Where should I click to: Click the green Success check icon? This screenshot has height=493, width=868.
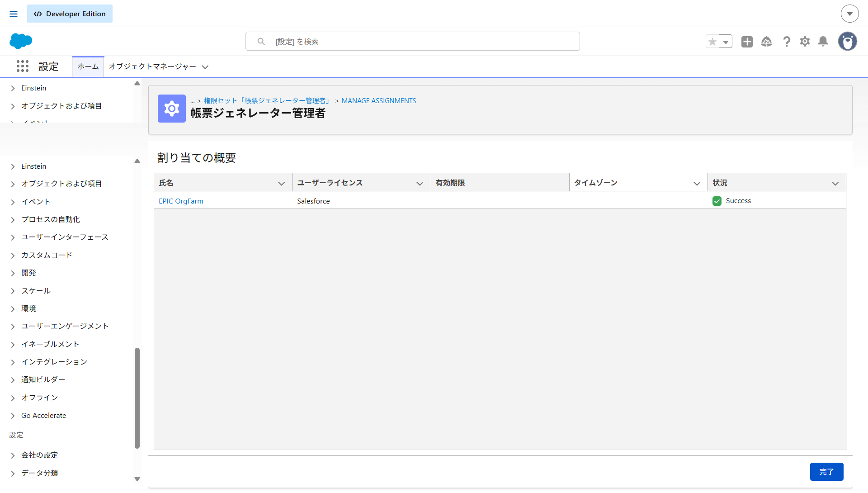(717, 201)
